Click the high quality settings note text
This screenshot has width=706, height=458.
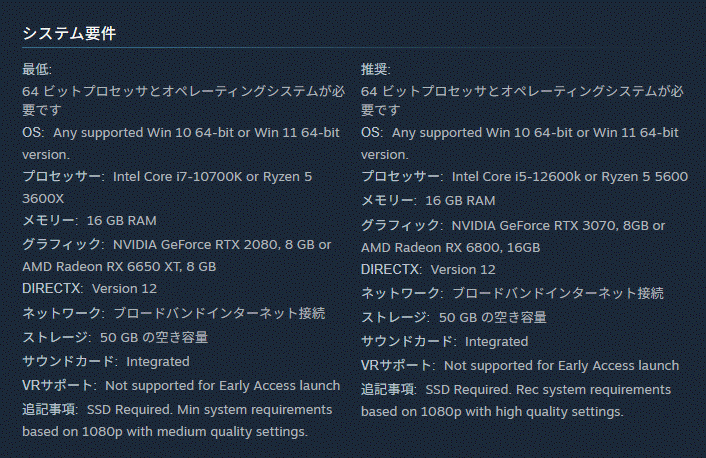pos(492,411)
